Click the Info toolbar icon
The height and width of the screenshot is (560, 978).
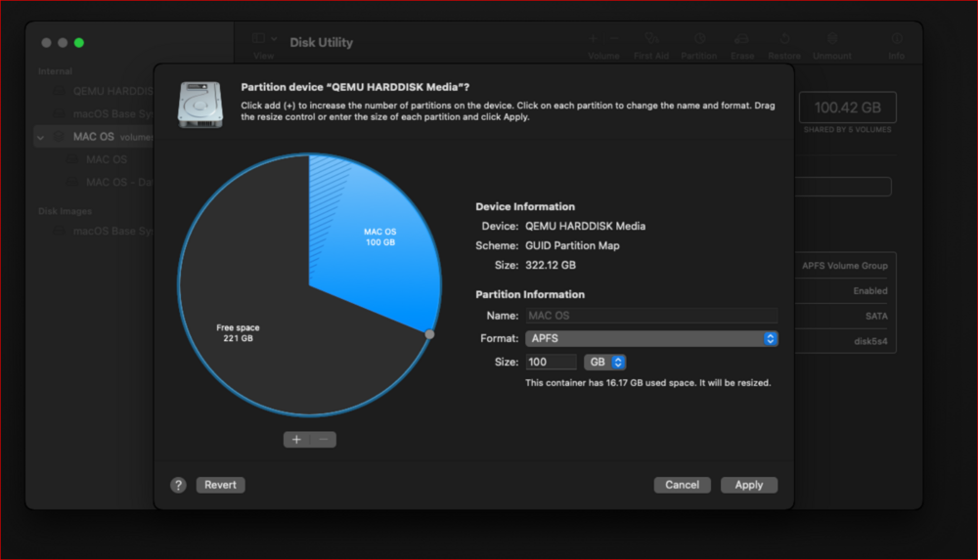[896, 39]
